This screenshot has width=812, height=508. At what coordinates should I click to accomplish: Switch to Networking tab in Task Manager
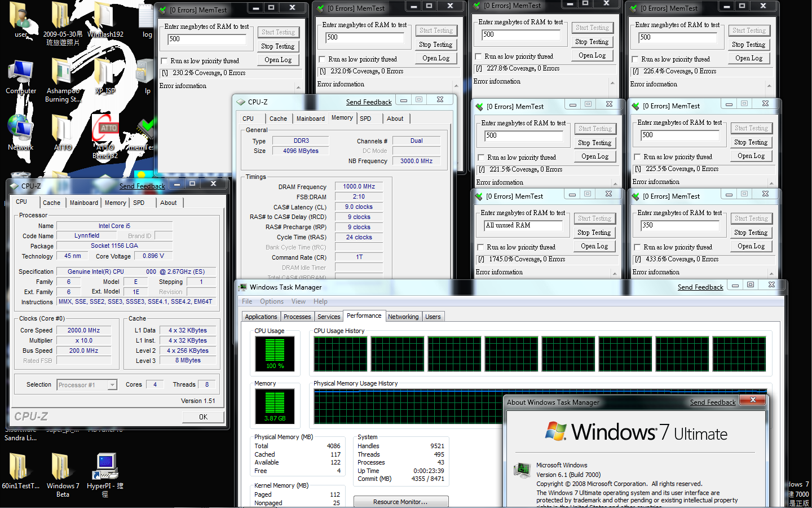coord(403,317)
